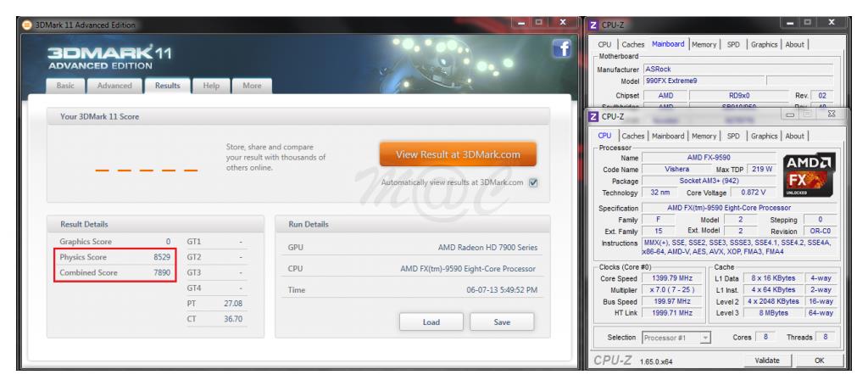Open Graphics tab in front CPU-Z window
Screen dimensions: 868x386
764,136
